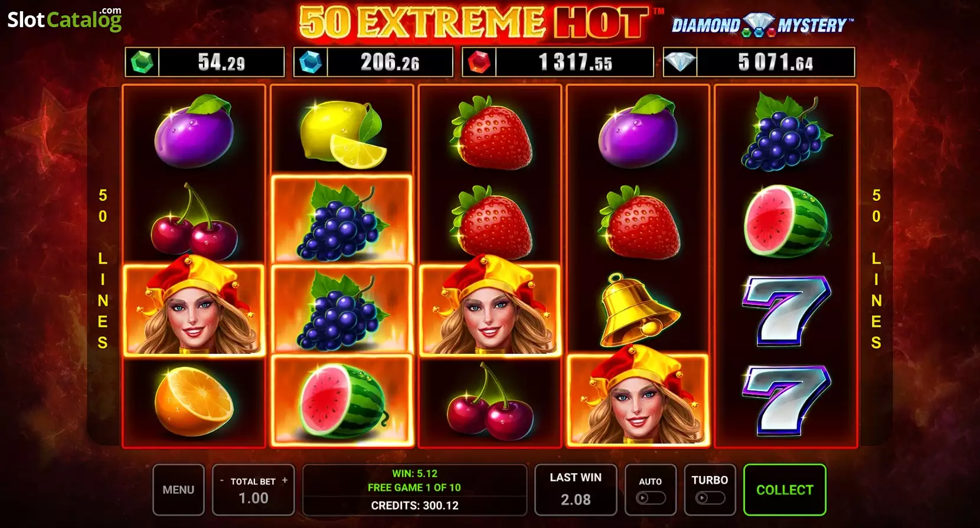Increase total bet with plus sign
Screen dimensions: 980x528
[285, 481]
